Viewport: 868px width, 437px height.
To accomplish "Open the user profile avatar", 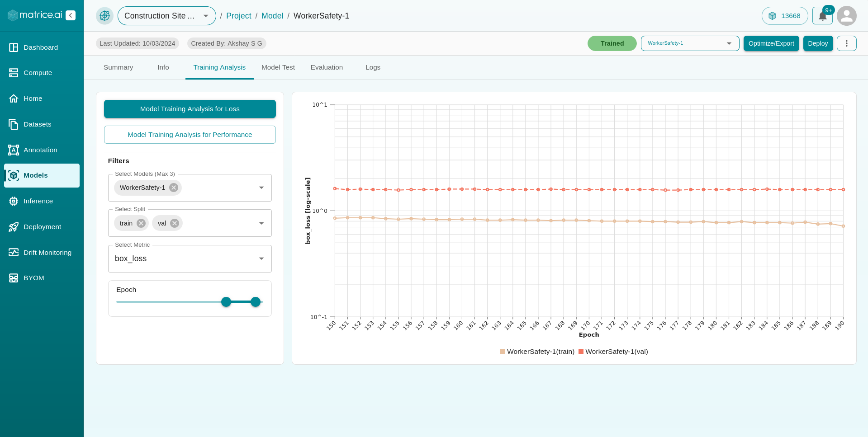I will pyautogui.click(x=847, y=16).
